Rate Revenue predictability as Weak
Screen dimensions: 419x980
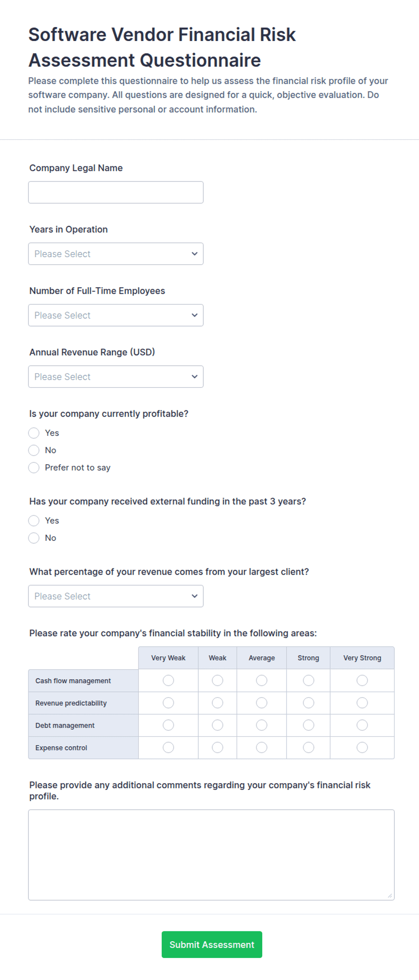[218, 703]
